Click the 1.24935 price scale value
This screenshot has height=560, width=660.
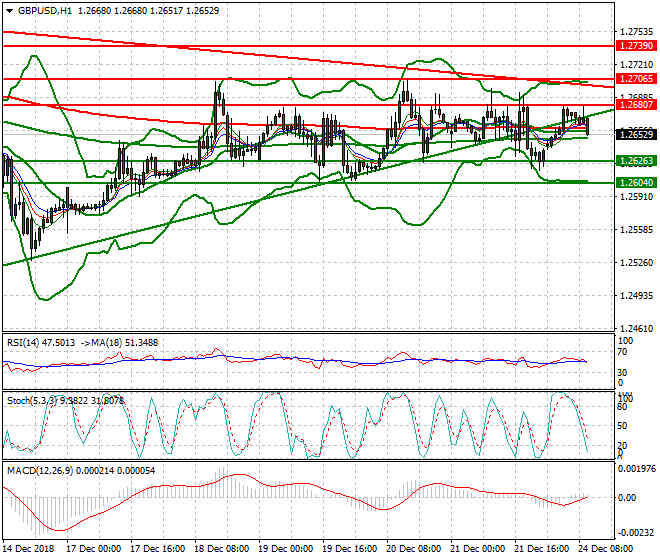tap(636, 296)
